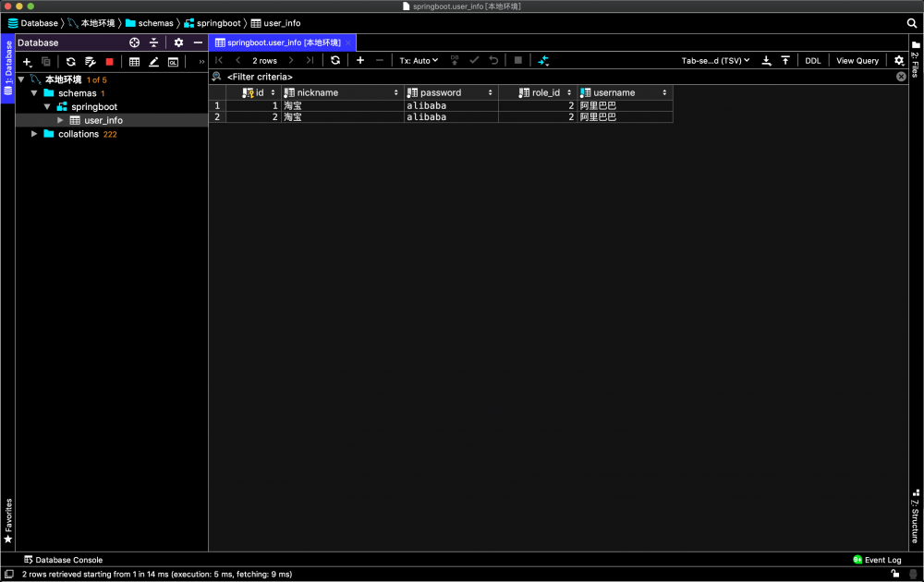Open the Files side tab on right
This screenshot has width=924, height=582.
click(x=916, y=59)
